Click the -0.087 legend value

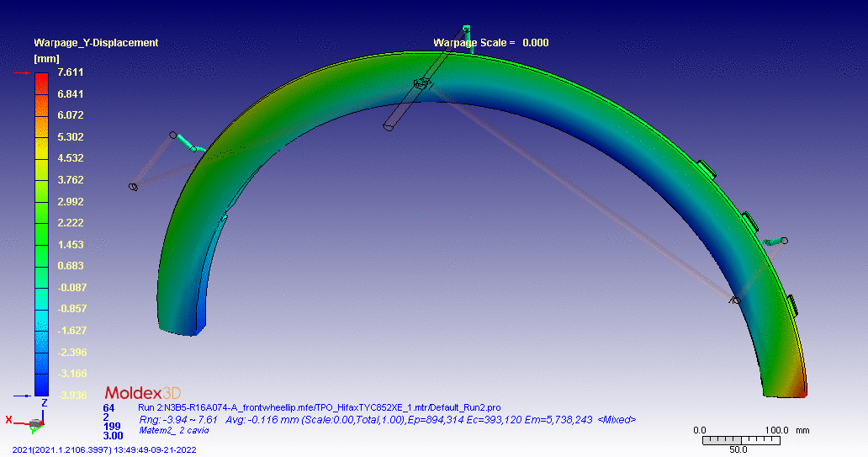[70, 287]
